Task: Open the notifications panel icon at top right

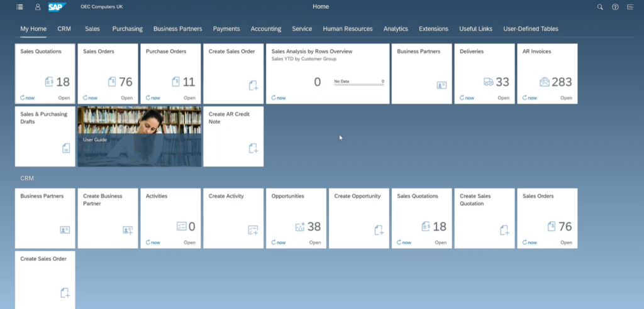Action: click(630, 7)
